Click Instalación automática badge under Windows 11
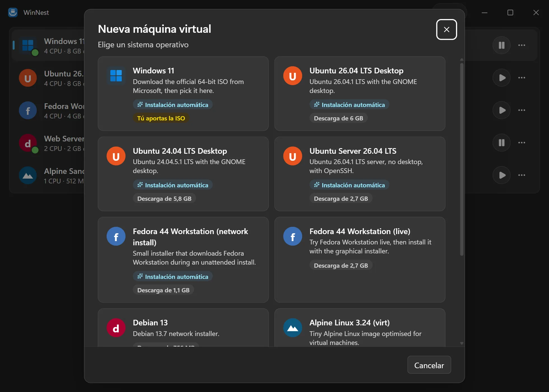The image size is (549, 392). (173, 105)
